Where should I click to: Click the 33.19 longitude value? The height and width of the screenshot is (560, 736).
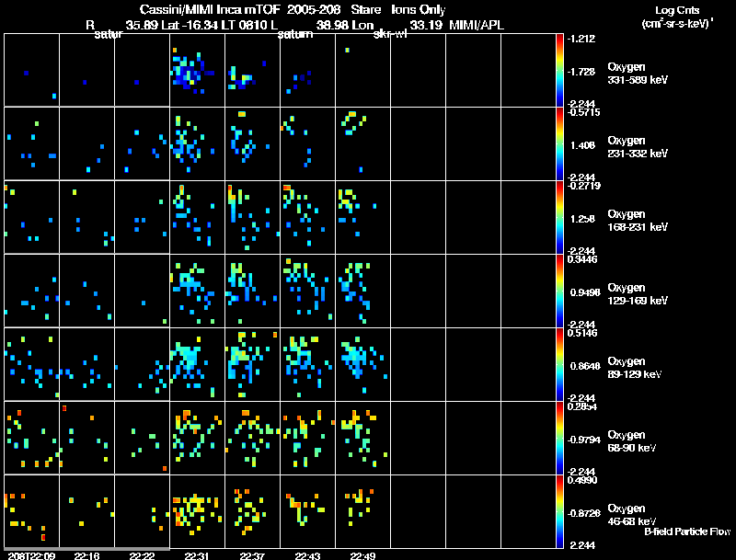pyautogui.click(x=426, y=25)
